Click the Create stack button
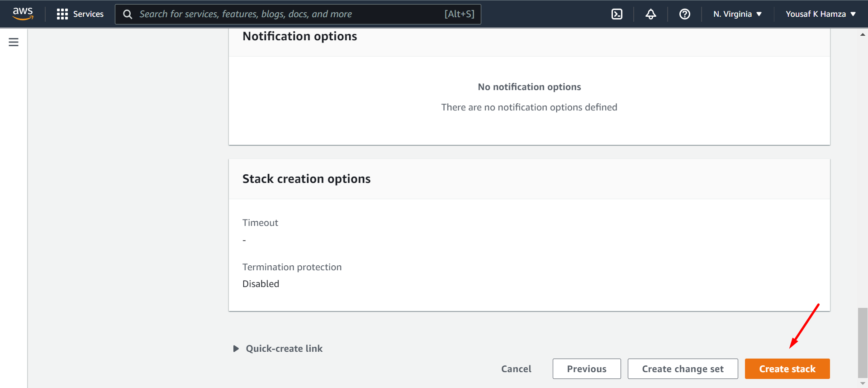Image resolution: width=868 pixels, height=388 pixels. 787,369
